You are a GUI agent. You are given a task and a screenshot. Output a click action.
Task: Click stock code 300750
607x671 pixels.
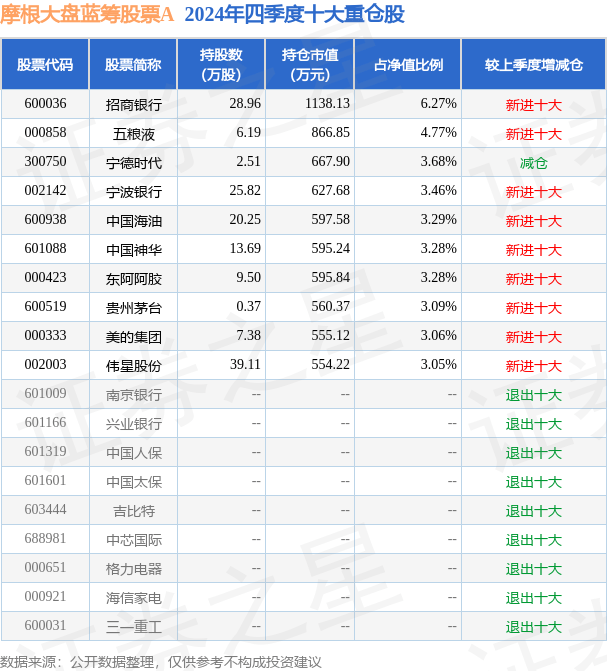point(45,162)
